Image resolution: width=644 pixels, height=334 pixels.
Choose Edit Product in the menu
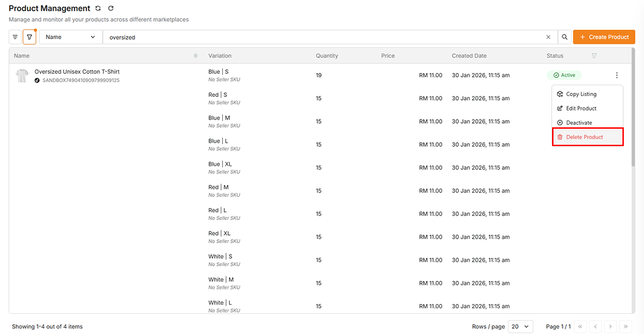click(588, 109)
